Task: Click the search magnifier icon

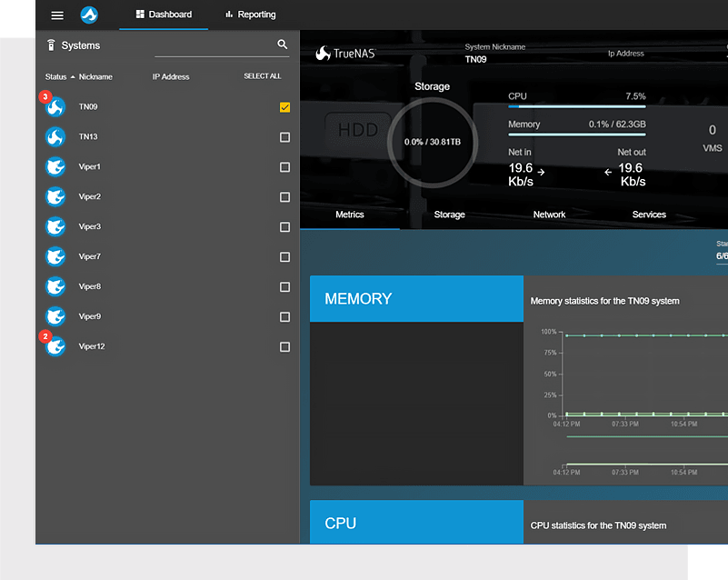Action: (x=283, y=45)
